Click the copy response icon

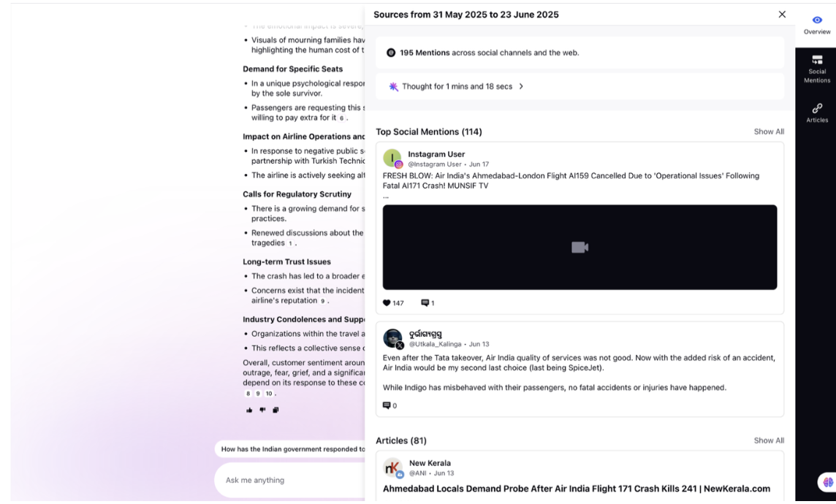tap(275, 410)
